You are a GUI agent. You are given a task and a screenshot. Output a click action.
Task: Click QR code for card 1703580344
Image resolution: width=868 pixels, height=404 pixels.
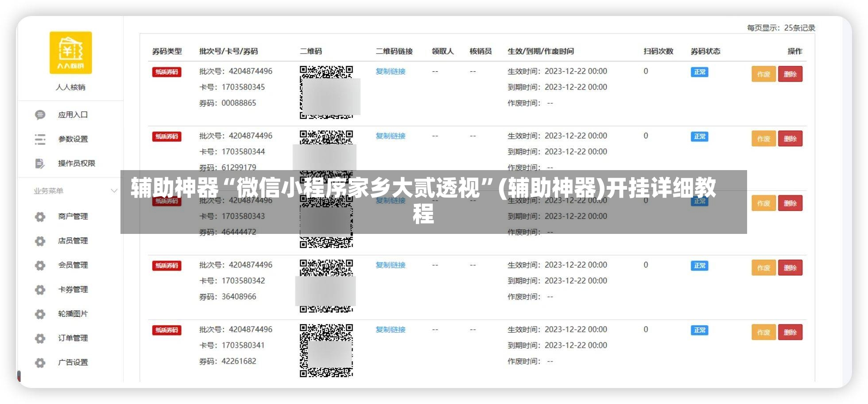[x=326, y=157]
